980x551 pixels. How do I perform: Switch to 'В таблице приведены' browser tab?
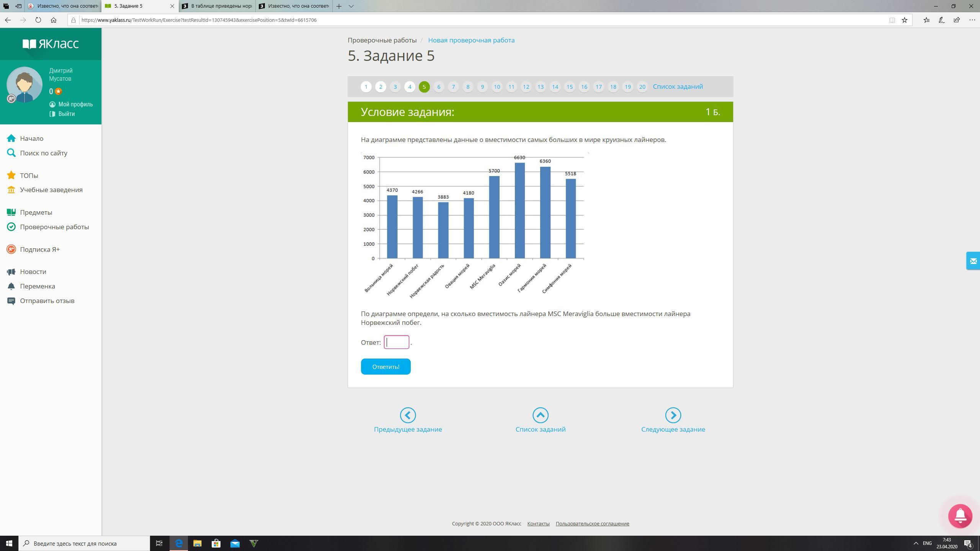(217, 6)
